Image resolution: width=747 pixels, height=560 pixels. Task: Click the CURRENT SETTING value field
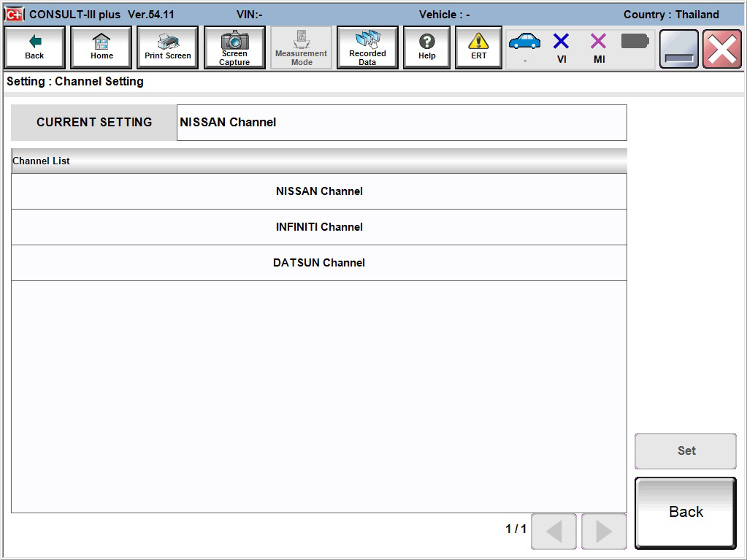tap(402, 122)
